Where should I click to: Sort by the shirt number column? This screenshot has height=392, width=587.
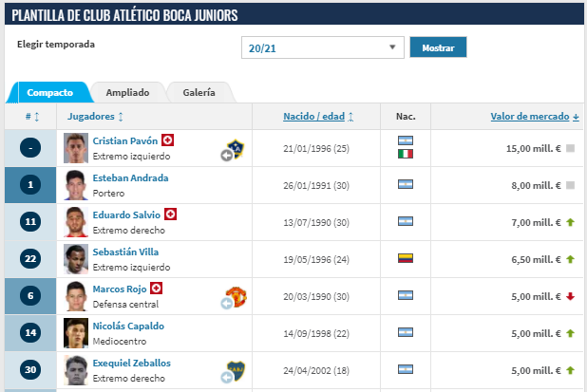pyautogui.click(x=32, y=116)
